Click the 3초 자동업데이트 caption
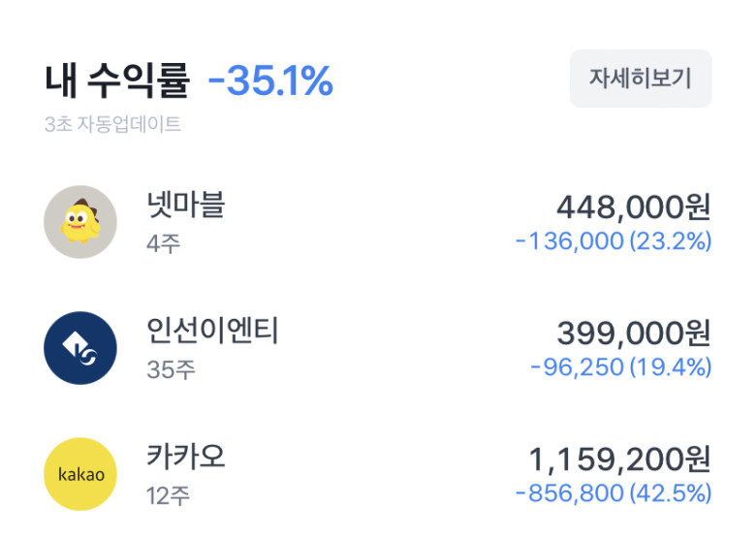756x539 pixels. (112, 124)
